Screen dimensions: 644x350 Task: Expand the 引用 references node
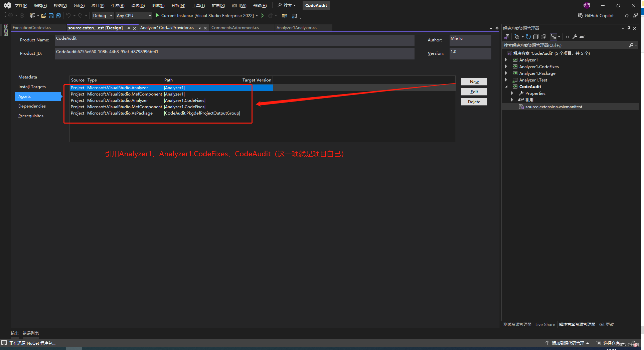click(512, 100)
